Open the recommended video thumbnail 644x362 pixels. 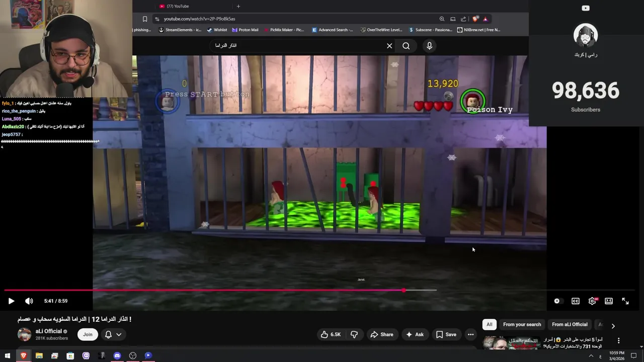(512, 343)
